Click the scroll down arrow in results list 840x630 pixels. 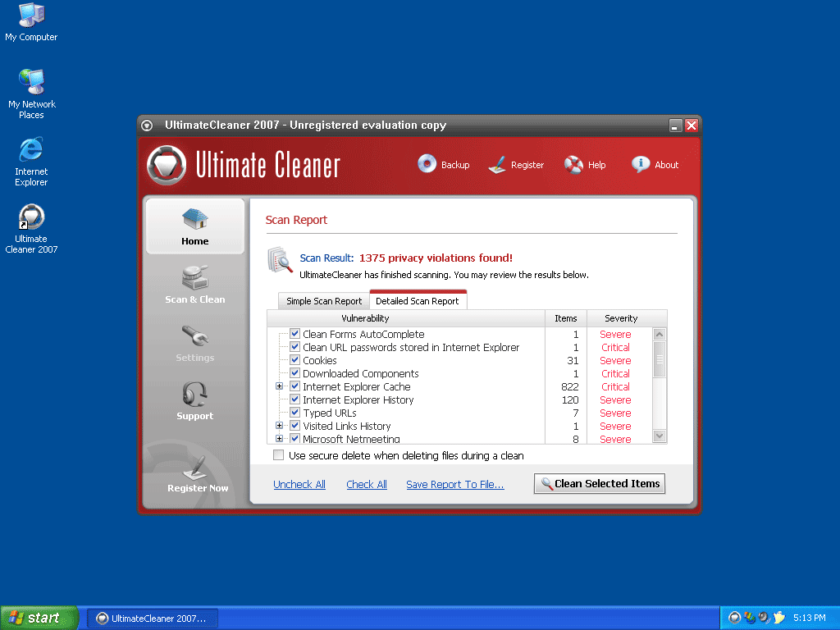(659, 436)
